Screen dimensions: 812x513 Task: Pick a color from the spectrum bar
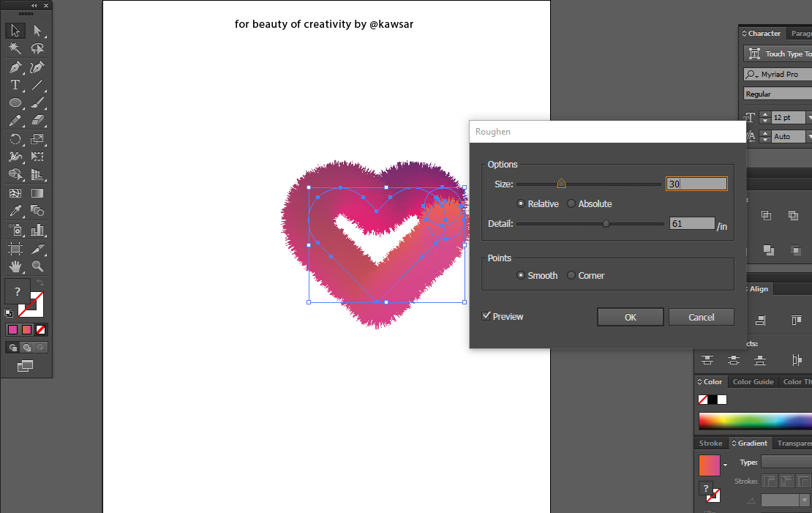point(755,421)
